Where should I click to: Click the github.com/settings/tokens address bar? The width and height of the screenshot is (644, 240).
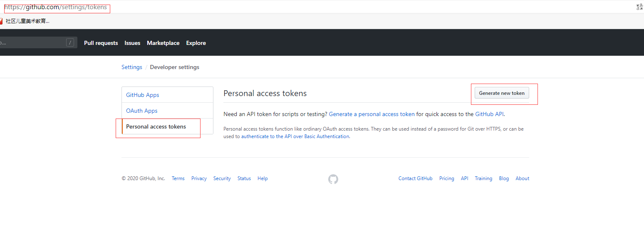coord(56,7)
